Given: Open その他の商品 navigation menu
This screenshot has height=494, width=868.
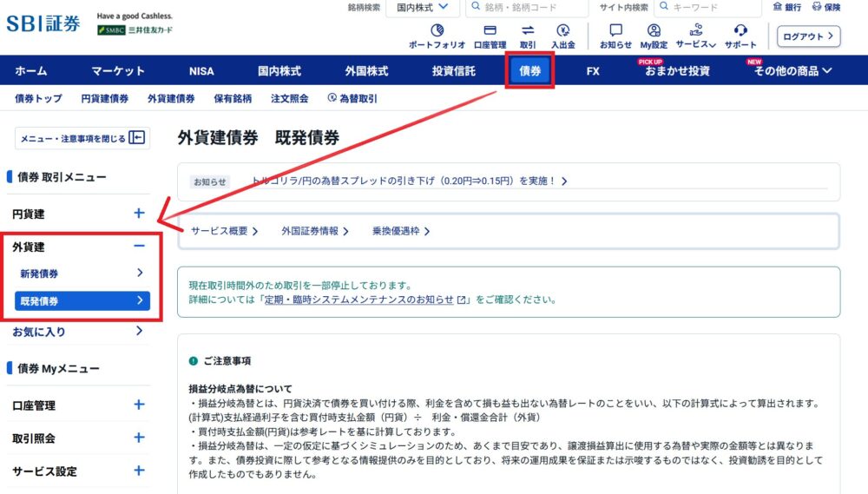Looking at the screenshot, I should 792,71.
